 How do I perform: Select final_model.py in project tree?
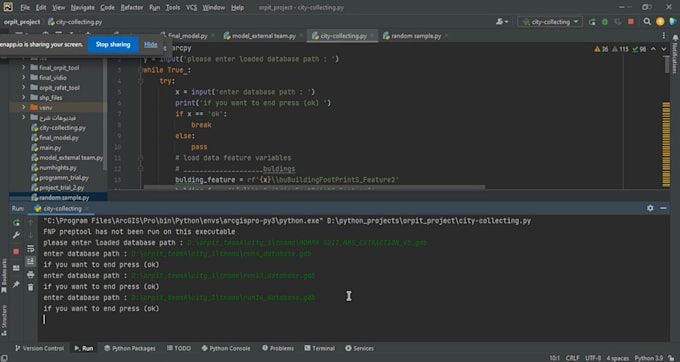(55, 138)
